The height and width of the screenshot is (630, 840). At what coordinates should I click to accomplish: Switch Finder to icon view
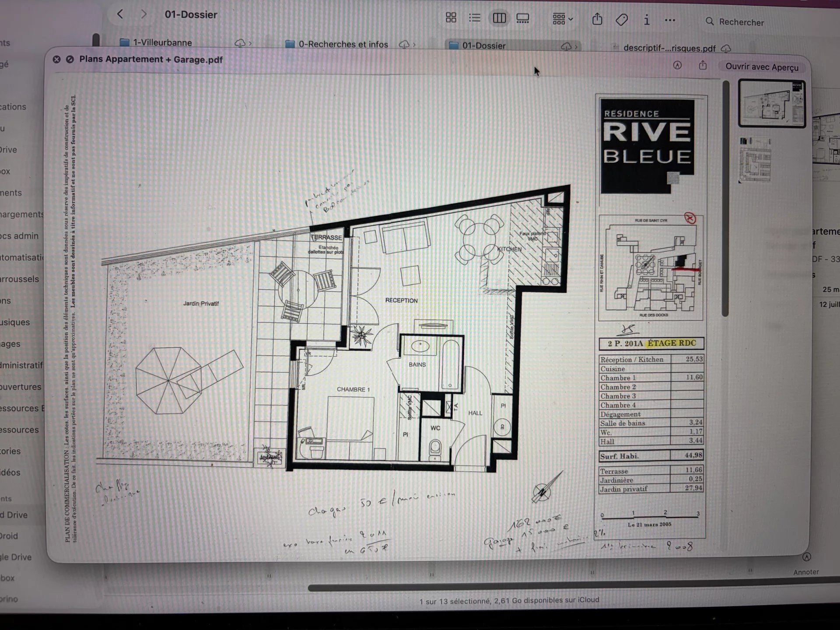(x=451, y=18)
